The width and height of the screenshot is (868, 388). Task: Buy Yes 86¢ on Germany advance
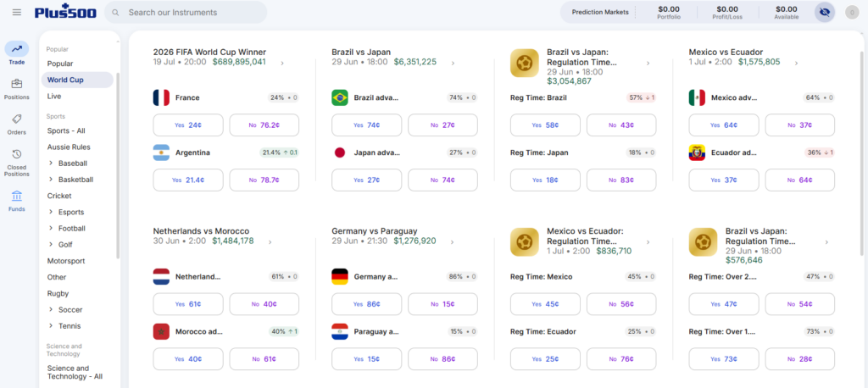[366, 304]
